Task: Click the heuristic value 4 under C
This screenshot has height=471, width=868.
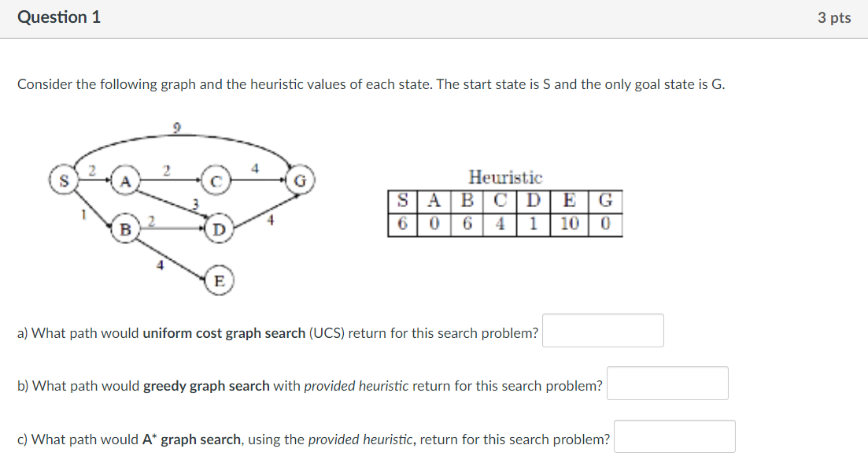Action: click(500, 224)
